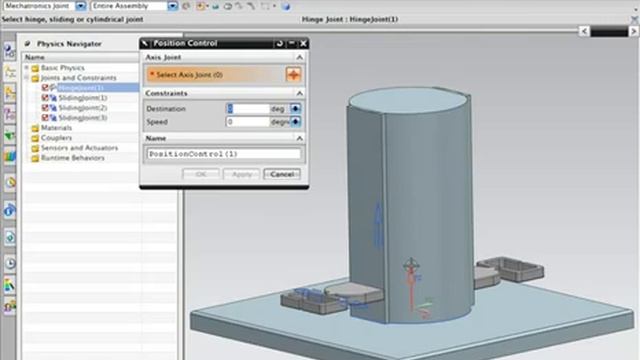This screenshot has height=360, width=640.
Task: Open the Entire Assembly scope dropdown
Action: click(x=173, y=6)
